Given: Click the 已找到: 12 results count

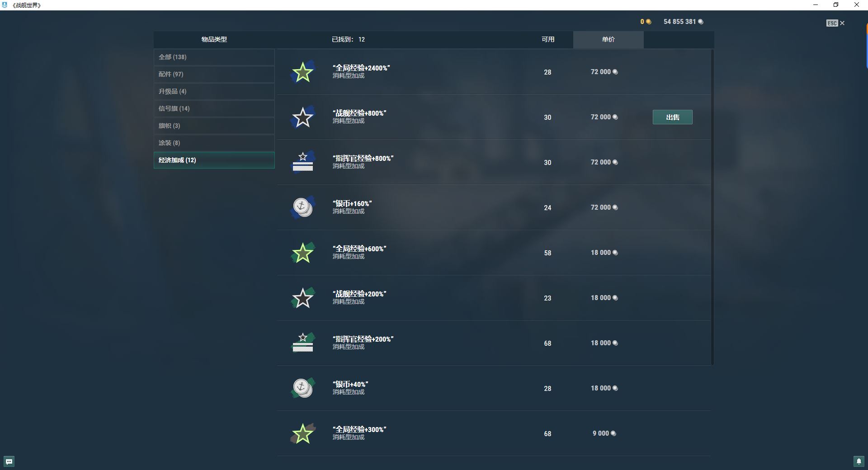Looking at the screenshot, I should [x=348, y=40].
